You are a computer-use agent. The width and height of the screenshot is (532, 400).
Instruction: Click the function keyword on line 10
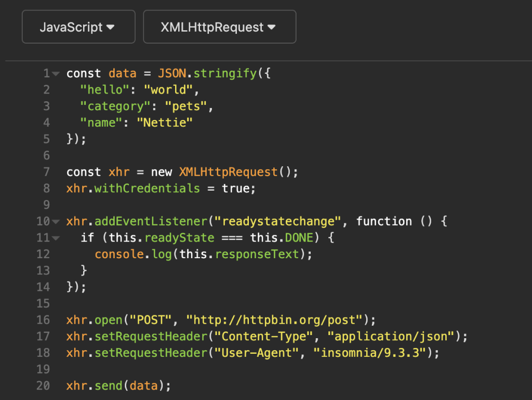click(x=384, y=221)
